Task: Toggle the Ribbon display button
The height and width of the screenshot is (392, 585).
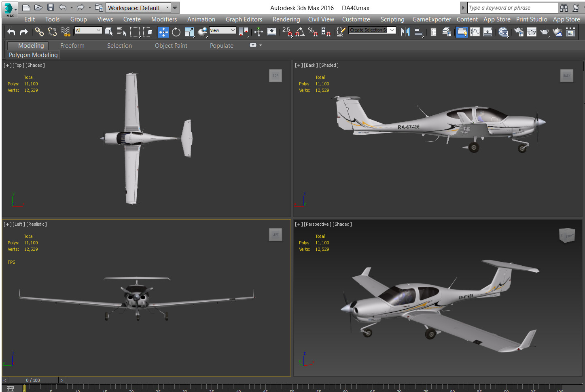Action: point(462,32)
